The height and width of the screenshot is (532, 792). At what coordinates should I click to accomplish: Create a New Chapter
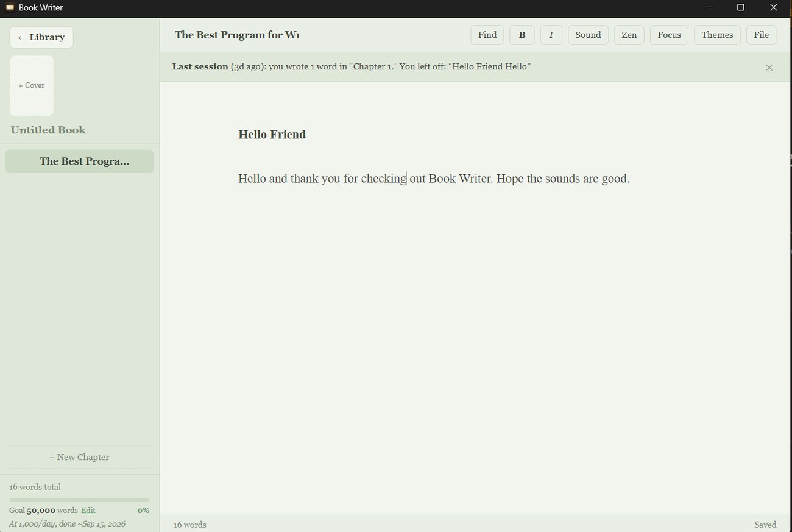point(79,457)
